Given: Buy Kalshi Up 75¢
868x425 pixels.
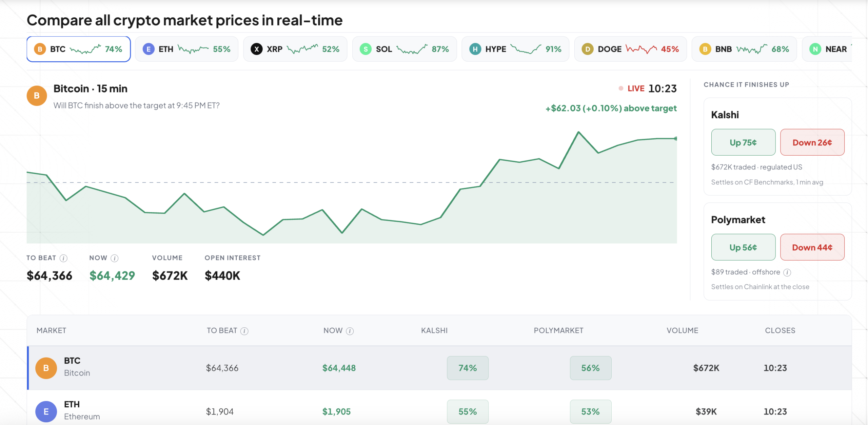Looking at the screenshot, I should 743,142.
